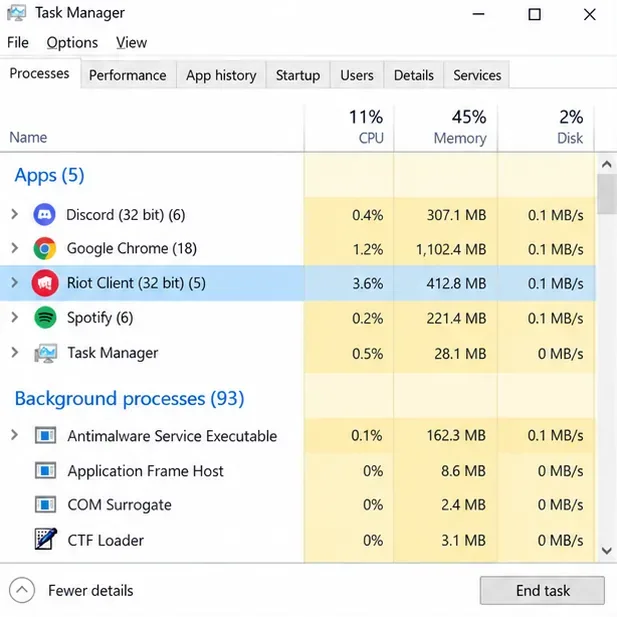Screen dimensions: 617x617
Task: Click the scrollbar up arrow
Action: coord(607,164)
